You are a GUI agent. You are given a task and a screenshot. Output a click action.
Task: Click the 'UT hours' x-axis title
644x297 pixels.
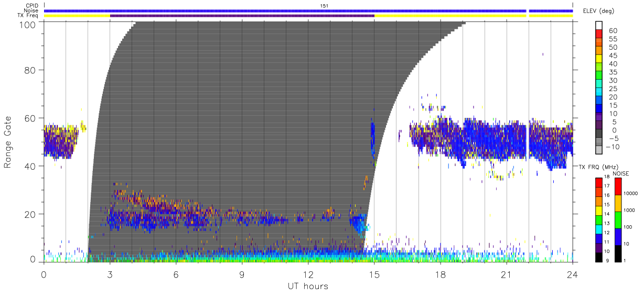[x=308, y=286]
